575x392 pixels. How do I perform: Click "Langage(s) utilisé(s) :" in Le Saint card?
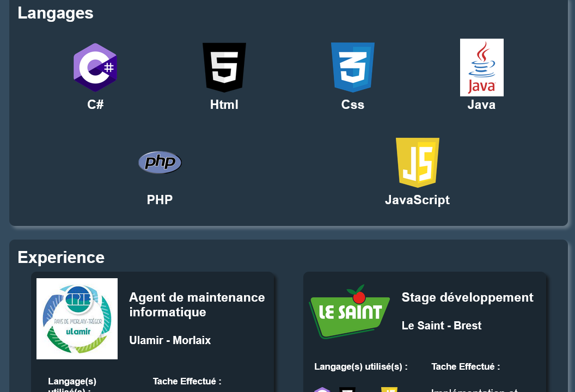coord(361,367)
